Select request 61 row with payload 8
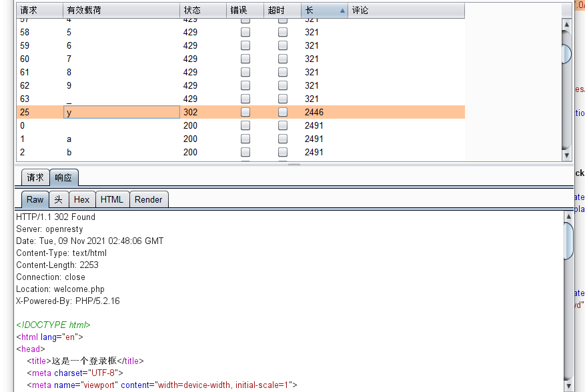The width and height of the screenshot is (585, 392). coord(241,72)
